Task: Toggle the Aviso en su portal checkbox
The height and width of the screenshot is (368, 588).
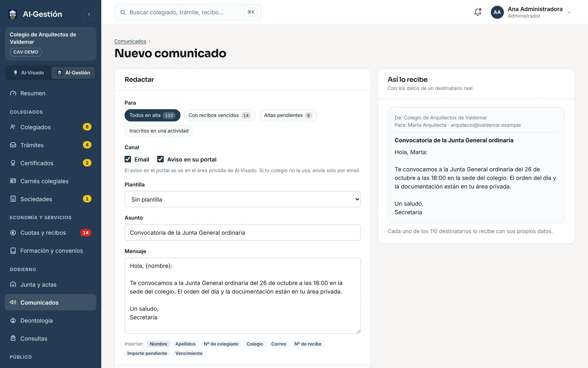Action: click(160, 159)
